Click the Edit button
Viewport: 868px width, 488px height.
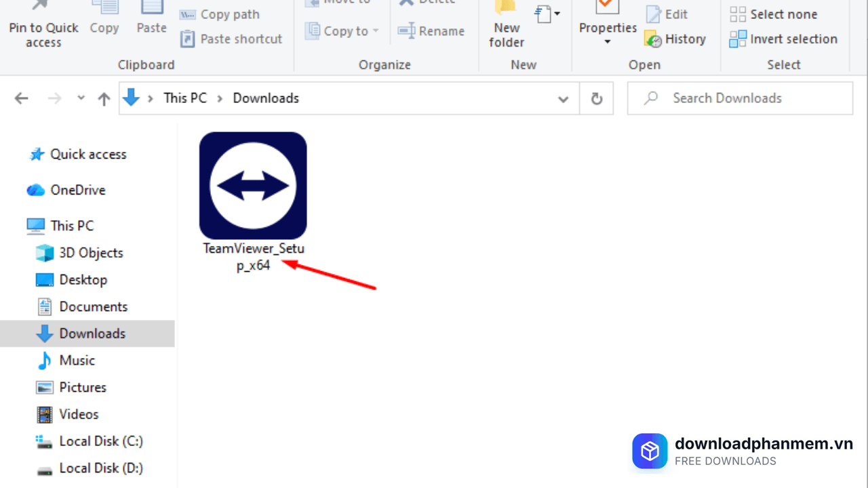[x=667, y=14]
